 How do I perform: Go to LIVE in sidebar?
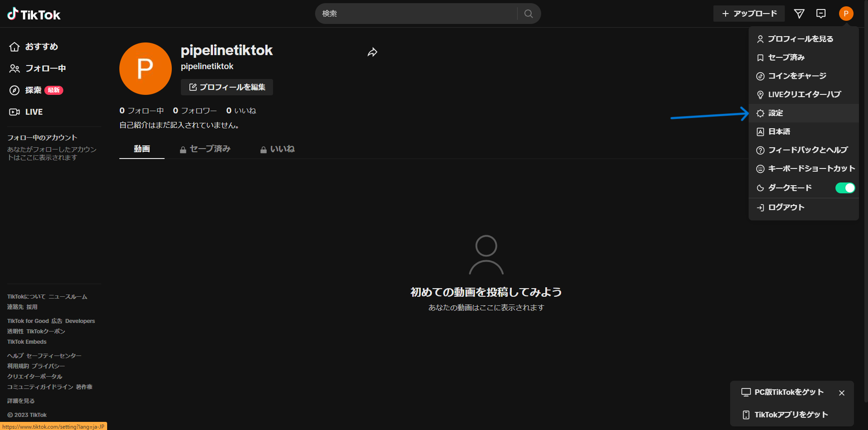click(x=26, y=112)
